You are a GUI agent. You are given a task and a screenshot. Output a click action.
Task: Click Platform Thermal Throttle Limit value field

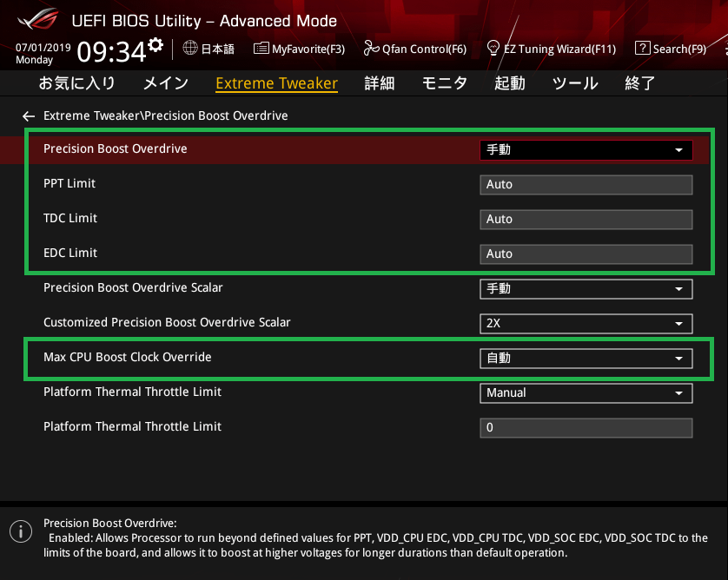coord(586,427)
